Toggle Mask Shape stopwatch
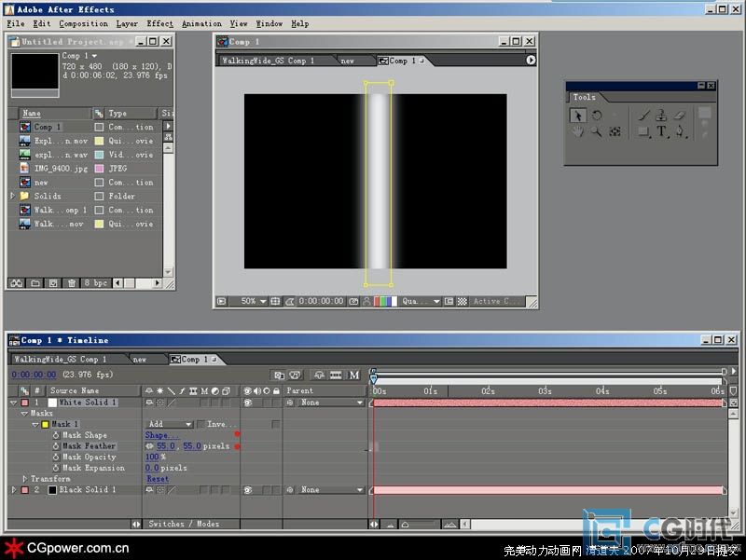Viewport: 746px width, 560px height. tap(56, 435)
